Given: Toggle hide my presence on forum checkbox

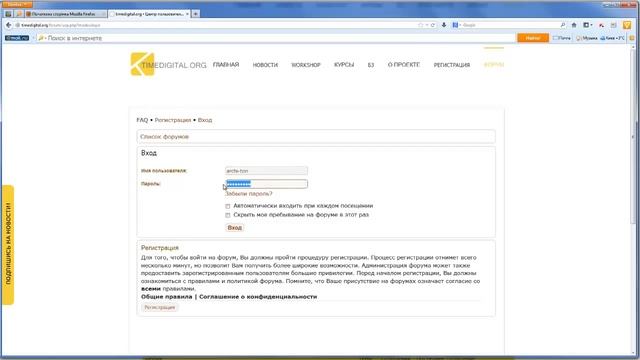Looking at the screenshot, I should point(228,215).
